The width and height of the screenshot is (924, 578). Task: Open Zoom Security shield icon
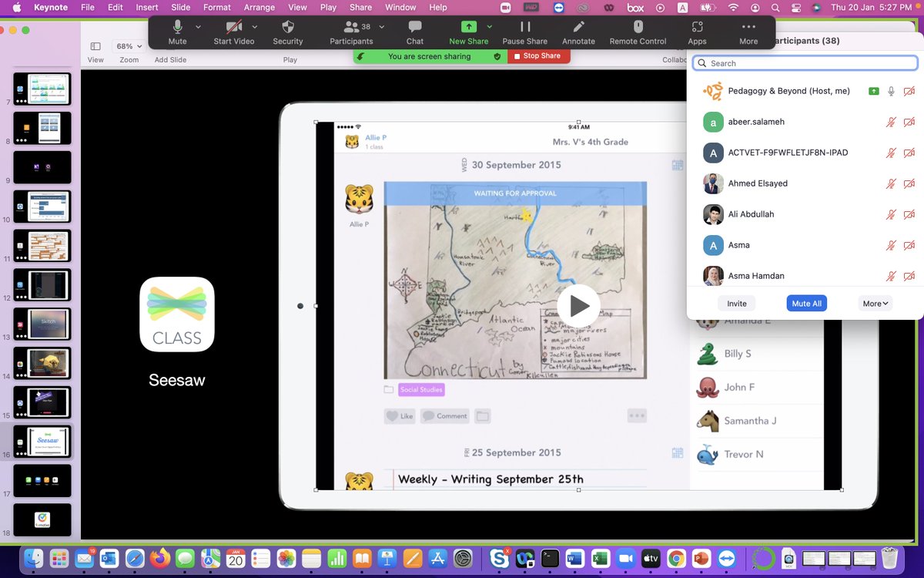pyautogui.click(x=288, y=26)
